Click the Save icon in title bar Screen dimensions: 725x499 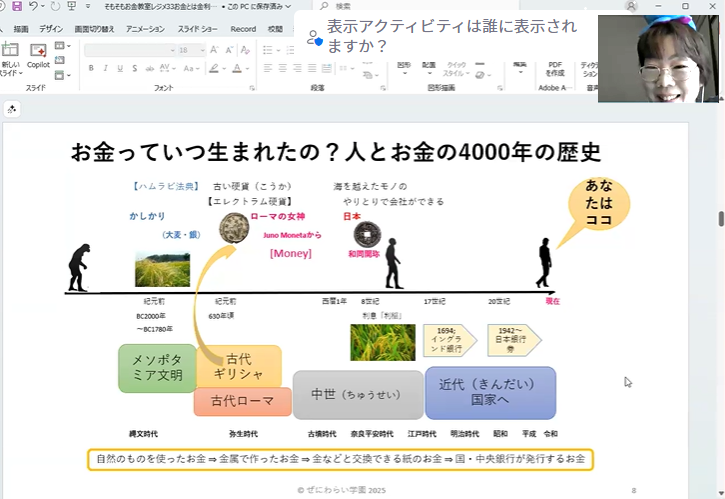point(17,6)
